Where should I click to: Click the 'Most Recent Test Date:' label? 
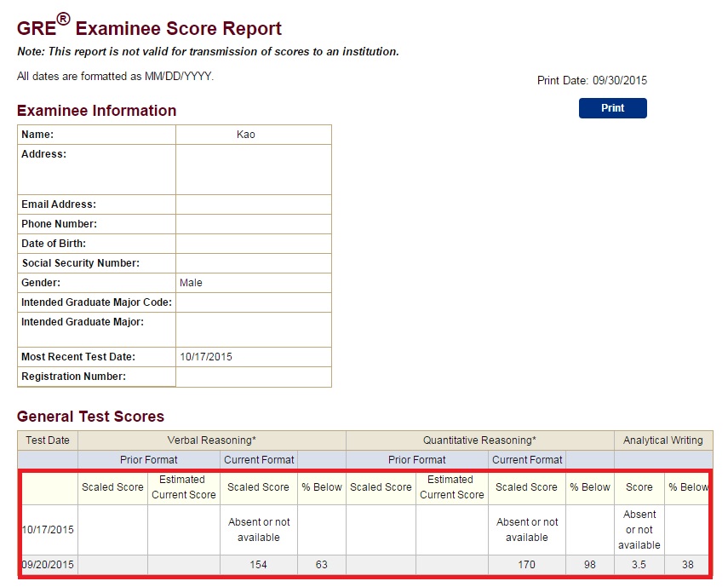(x=78, y=357)
